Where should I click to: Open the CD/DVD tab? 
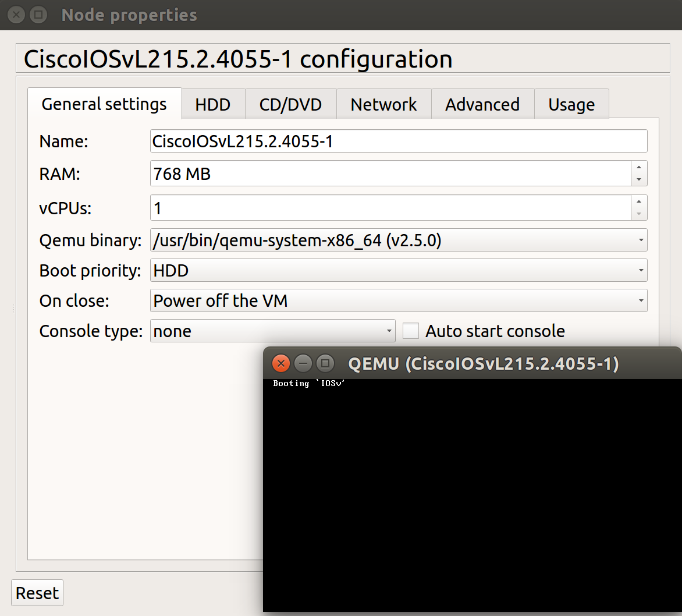coord(290,104)
